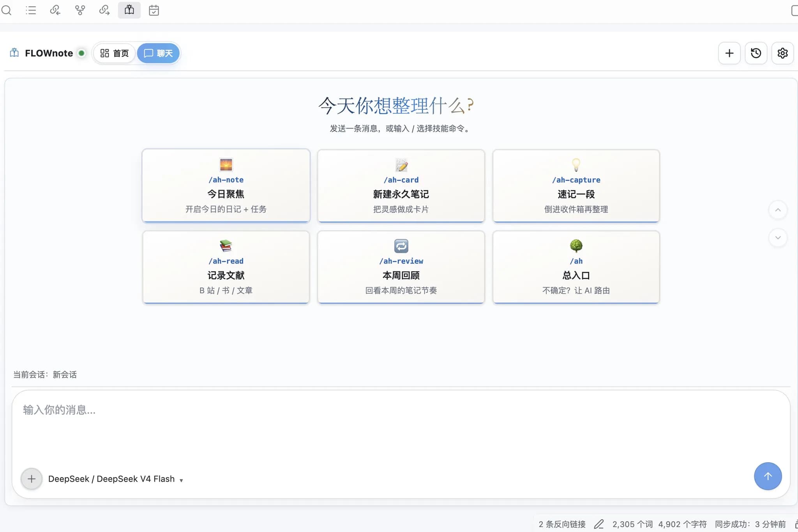Open the graph view icon
This screenshot has height=532, width=798.
[x=80, y=10]
